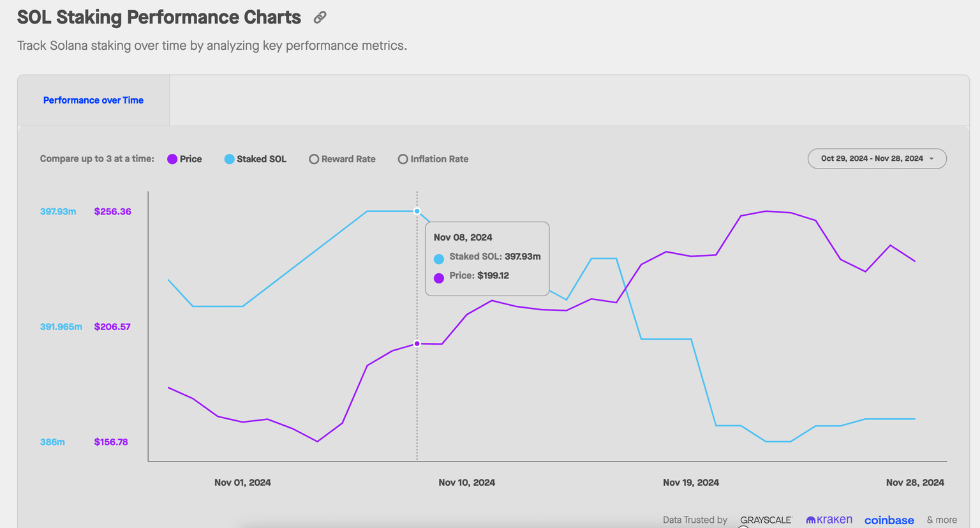
Task: Click the purple tooltip dot beside Price
Action: [439, 278]
